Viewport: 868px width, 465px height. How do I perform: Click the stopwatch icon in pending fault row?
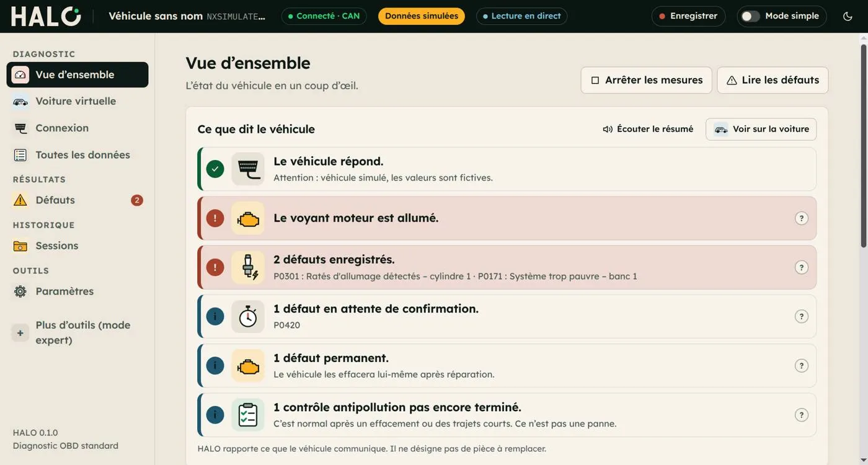(248, 316)
